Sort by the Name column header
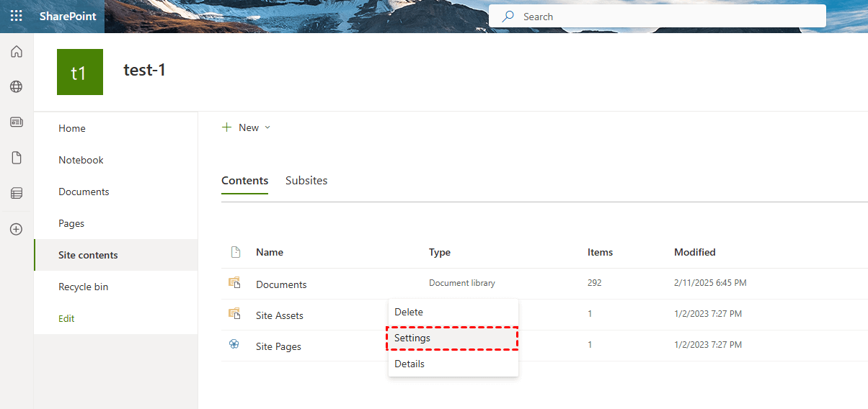 pos(270,252)
